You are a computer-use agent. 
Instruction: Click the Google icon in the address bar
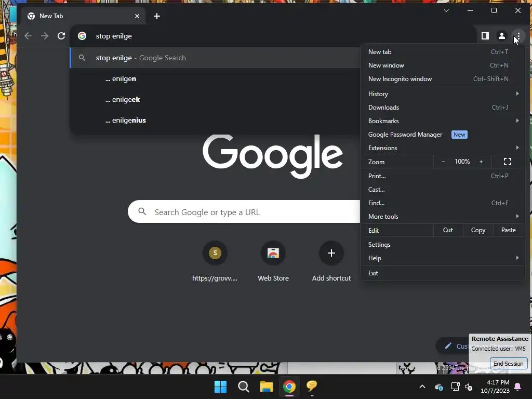coord(82,36)
